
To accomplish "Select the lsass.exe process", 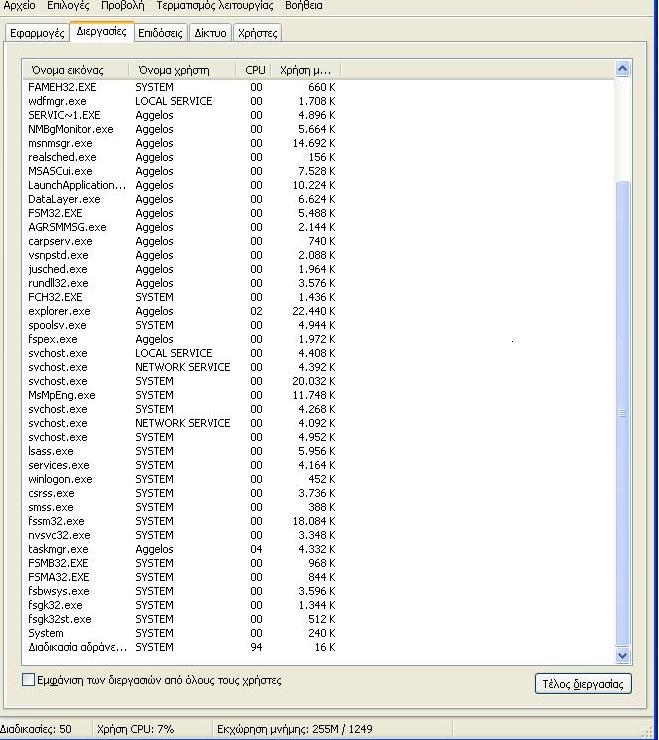I will pyautogui.click(x=181, y=451).
